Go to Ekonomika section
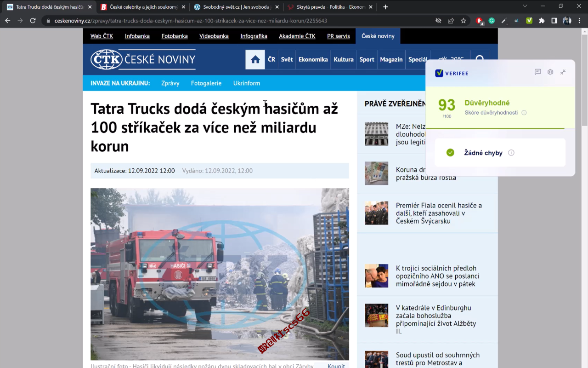The image size is (588, 368). [x=313, y=59]
